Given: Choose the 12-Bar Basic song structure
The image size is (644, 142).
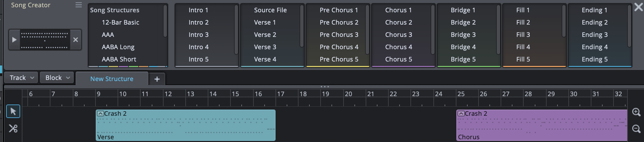Looking at the screenshot, I should (120, 22).
